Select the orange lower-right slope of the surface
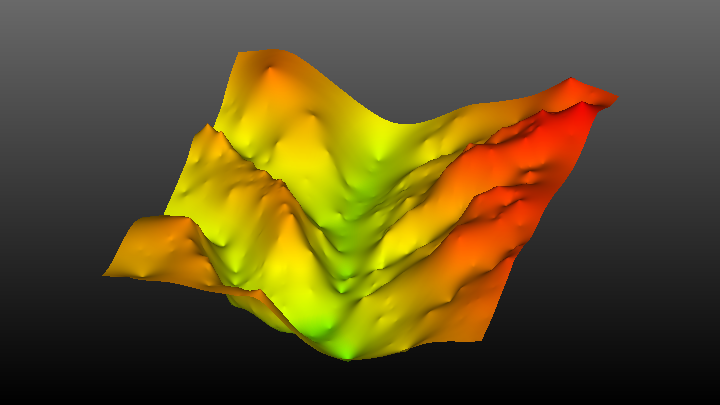The image size is (720, 405). click(x=460, y=290)
